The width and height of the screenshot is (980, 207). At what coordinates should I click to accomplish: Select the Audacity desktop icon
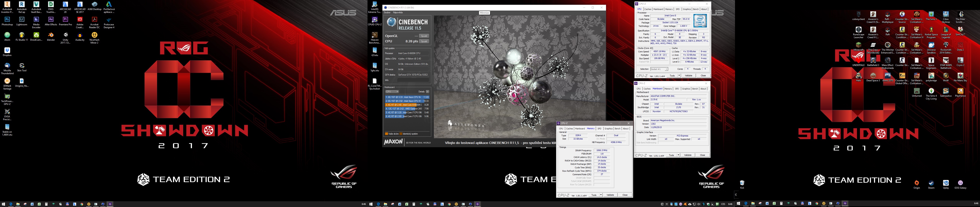[x=80, y=37]
